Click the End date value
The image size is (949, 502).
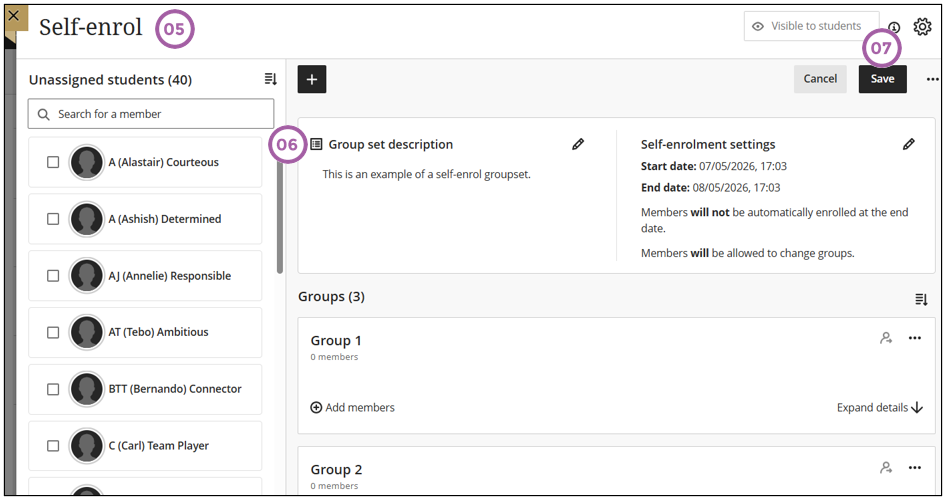pyautogui.click(x=736, y=188)
